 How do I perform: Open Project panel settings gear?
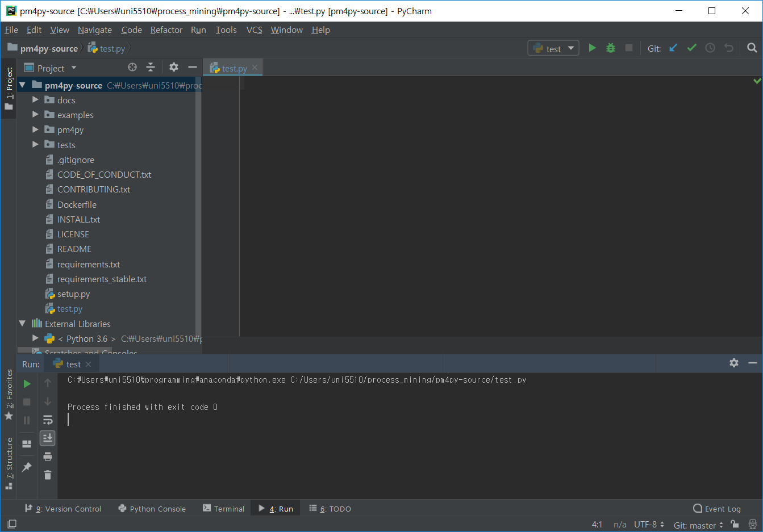pyautogui.click(x=173, y=67)
